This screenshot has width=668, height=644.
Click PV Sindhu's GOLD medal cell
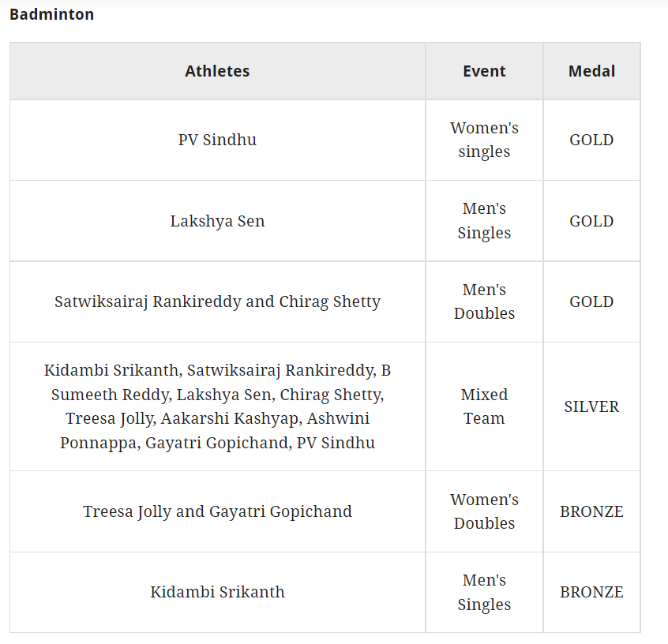pyautogui.click(x=591, y=140)
